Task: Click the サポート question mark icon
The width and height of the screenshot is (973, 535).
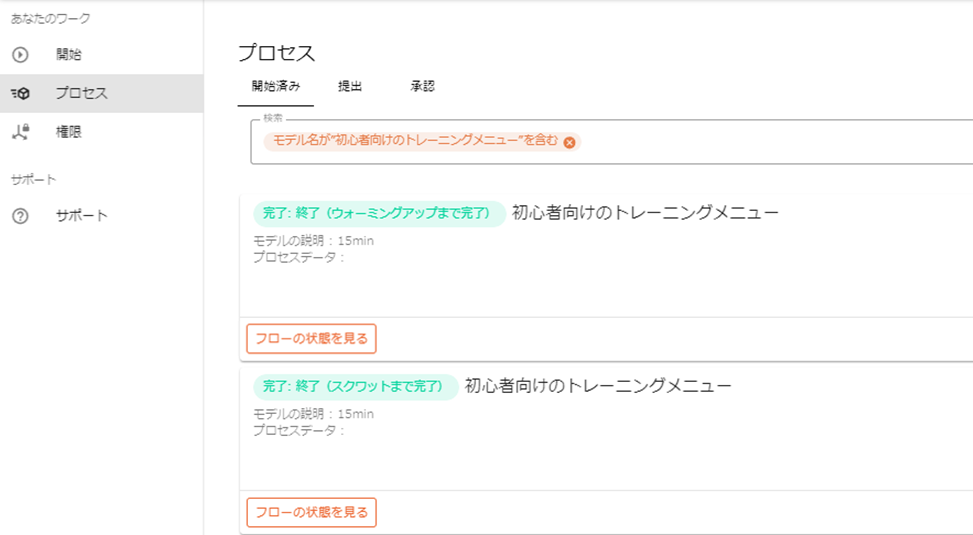Action: (x=20, y=216)
